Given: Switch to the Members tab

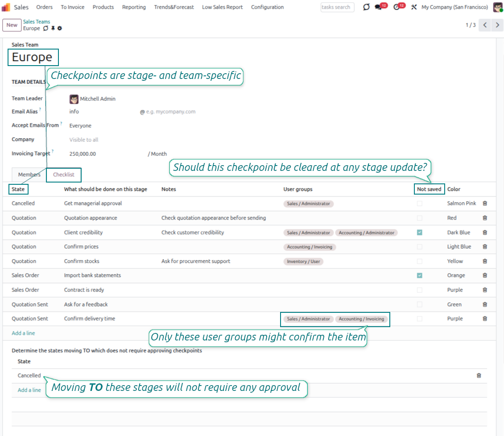Looking at the screenshot, I should 29,175.
